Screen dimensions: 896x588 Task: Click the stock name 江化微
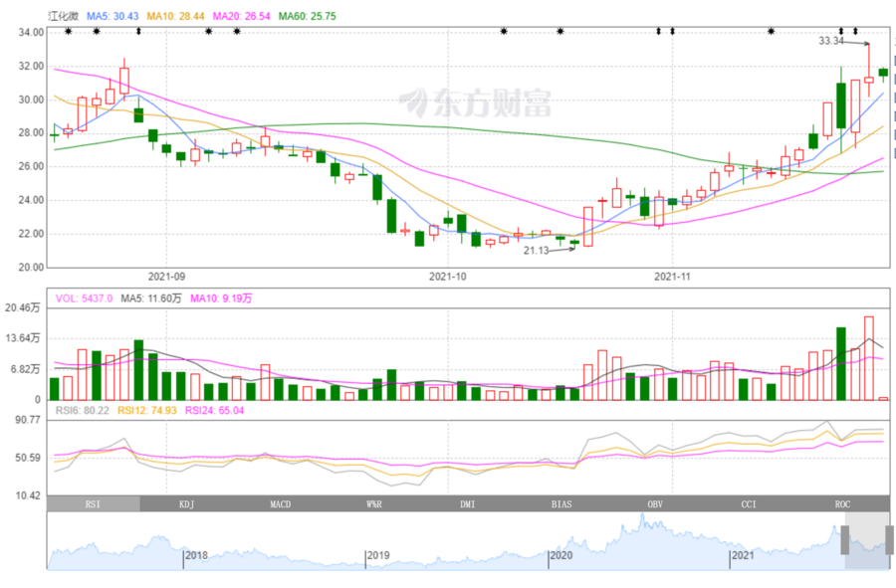pyautogui.click(x=63, y=16)
